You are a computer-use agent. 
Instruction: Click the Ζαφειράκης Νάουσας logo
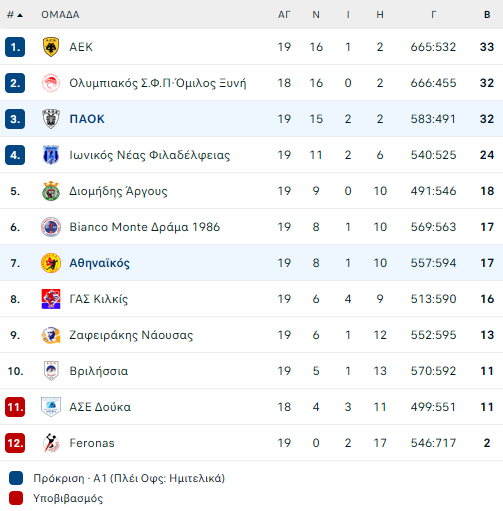(x=51, y=335)
